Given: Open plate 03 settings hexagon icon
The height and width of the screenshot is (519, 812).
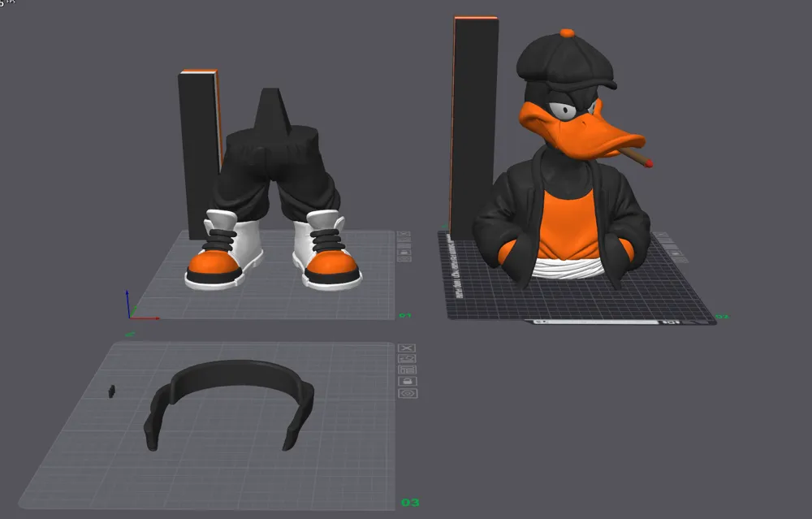Looking at the screenshot, I should point(408,393).
